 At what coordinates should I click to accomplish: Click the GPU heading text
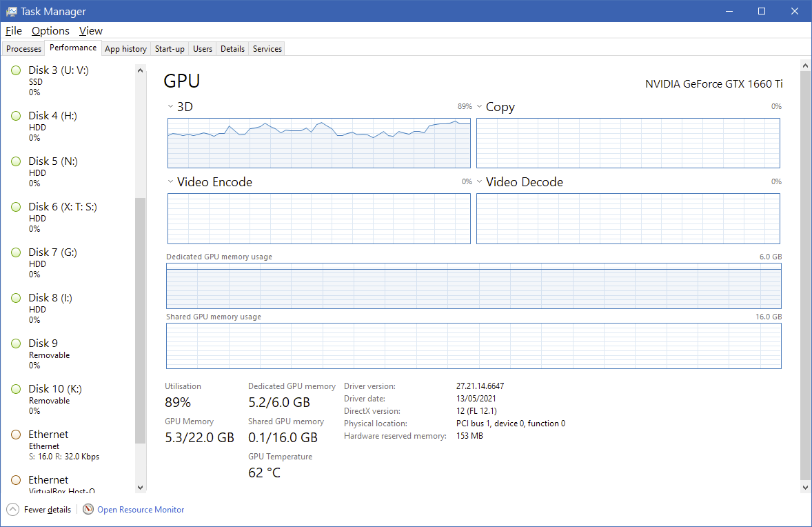(x=182, y=81)
